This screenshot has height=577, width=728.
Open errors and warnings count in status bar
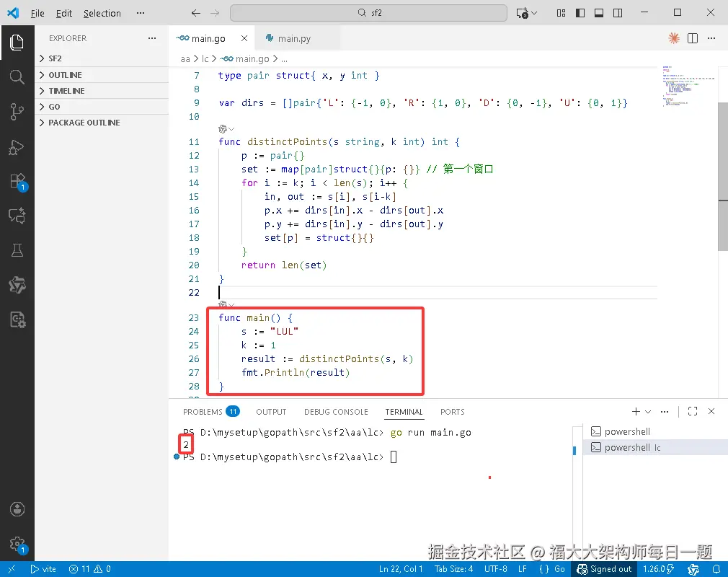(x=89, y=568)
